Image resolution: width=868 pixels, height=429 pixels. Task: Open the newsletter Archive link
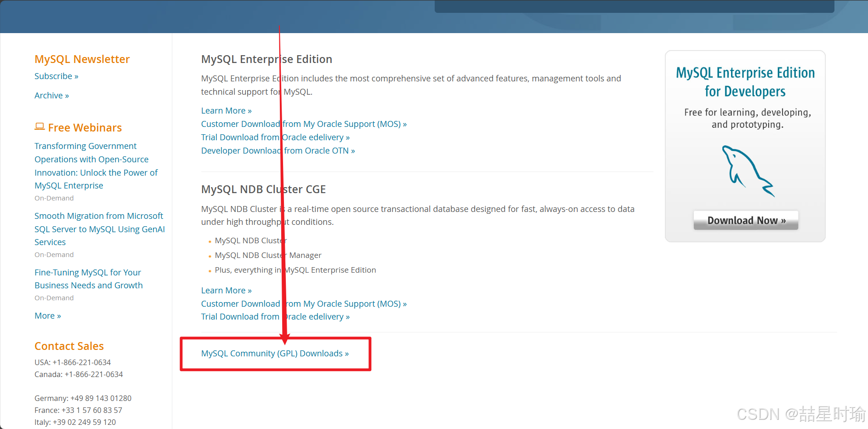pos(52,96)
